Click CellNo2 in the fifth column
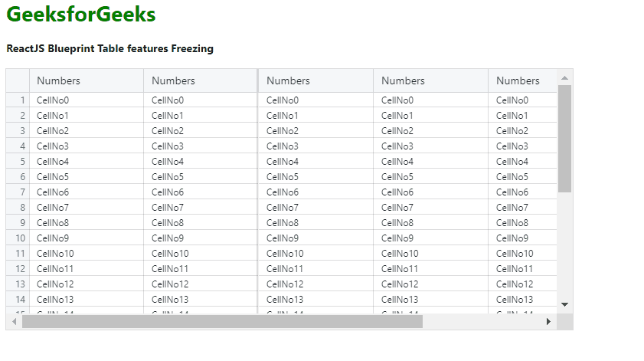644x361 pixels. coord(512,131)
